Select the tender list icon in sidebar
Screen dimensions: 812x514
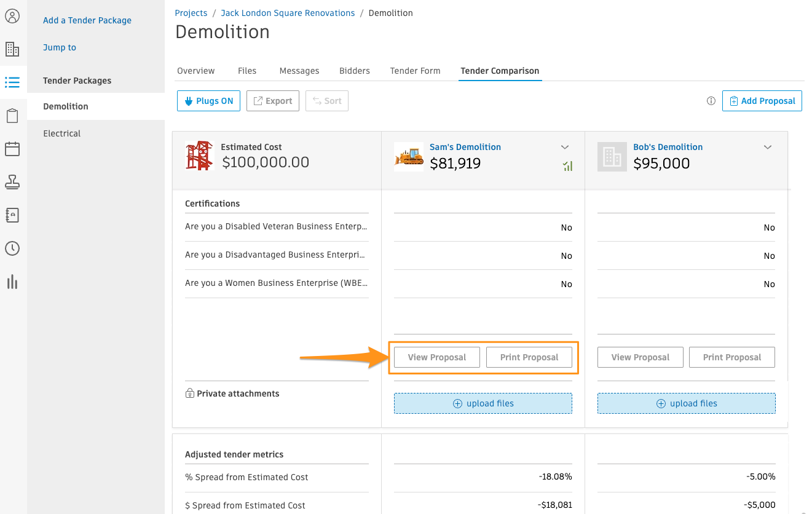(12, 82)
